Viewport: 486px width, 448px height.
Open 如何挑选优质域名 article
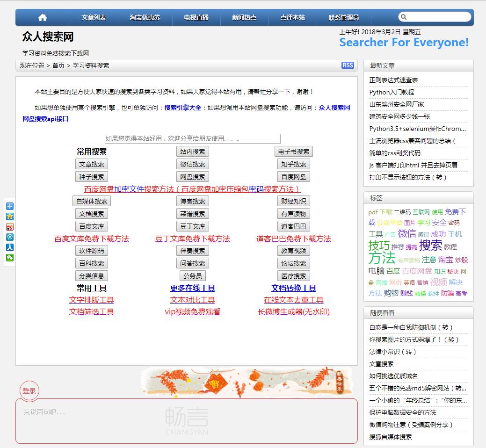tap(394, 376)
